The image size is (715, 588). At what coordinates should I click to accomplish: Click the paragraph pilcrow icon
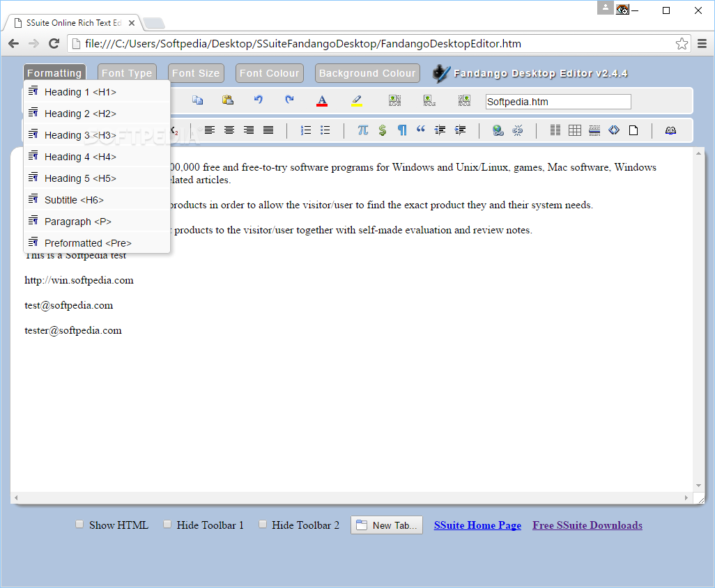402,130
